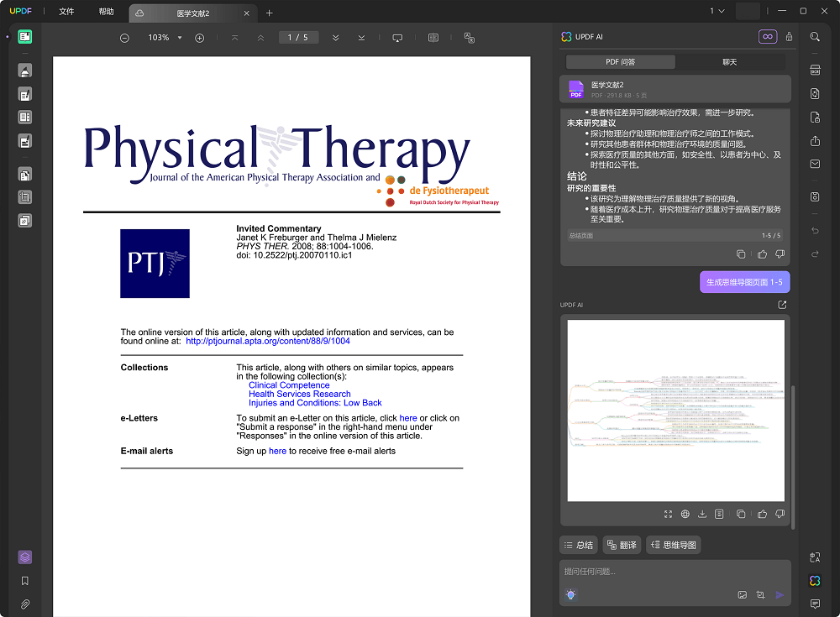Viewport: 840px width, 617px height.
Task: Save mind map as a note
Action: click(719, 514)
